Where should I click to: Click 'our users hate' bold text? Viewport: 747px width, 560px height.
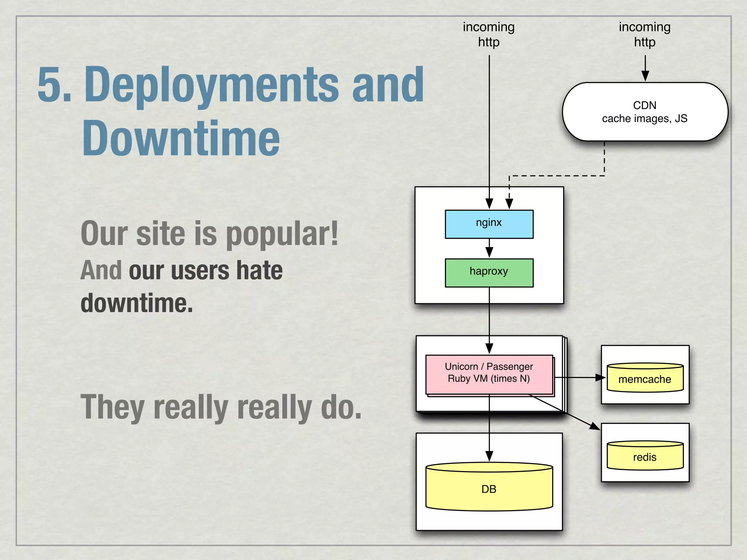point(205,271)
